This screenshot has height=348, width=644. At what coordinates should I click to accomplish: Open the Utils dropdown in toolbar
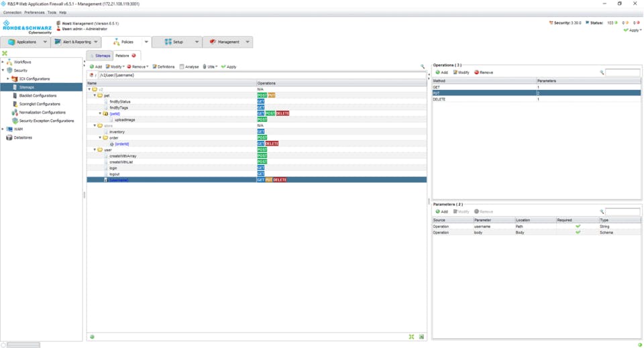click(x=210, y=66)
